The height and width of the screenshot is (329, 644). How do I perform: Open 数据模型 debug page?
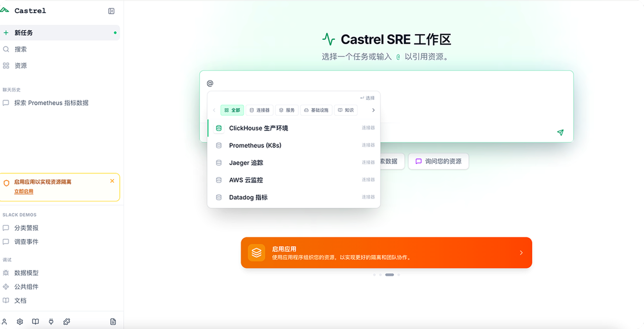(x=60, y=273)
